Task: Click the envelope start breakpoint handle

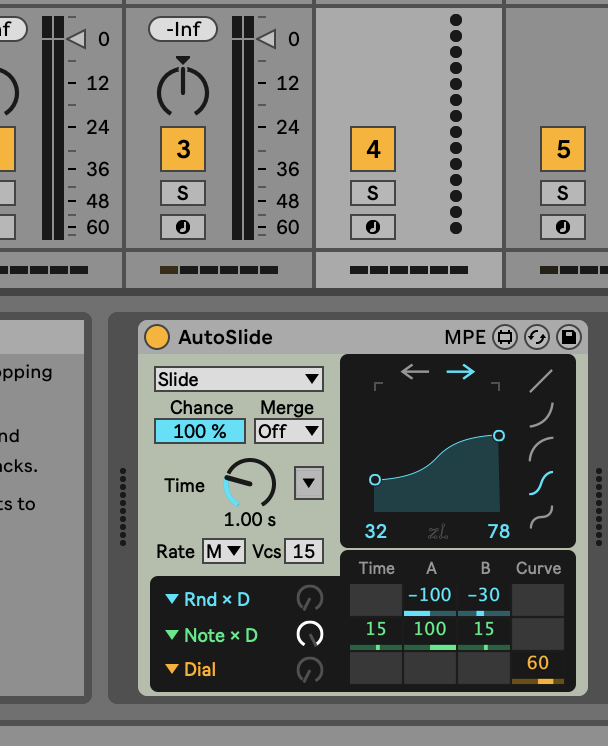Action: point(375,480)
